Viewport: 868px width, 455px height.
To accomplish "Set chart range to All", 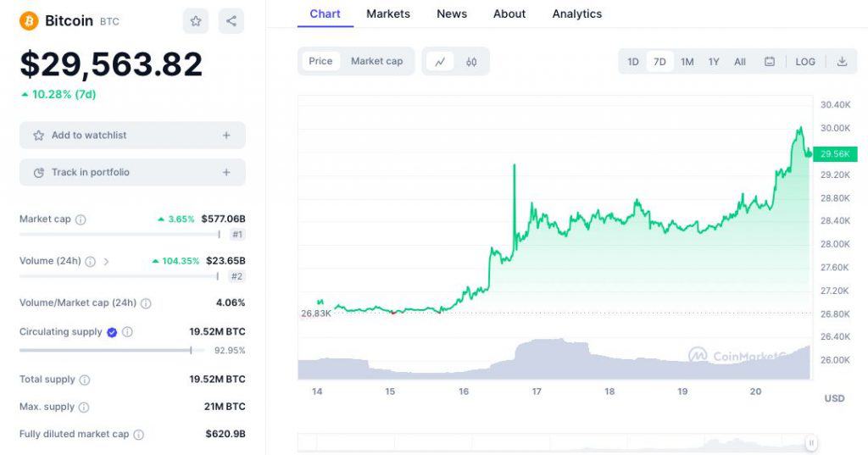I will [739, 62].
